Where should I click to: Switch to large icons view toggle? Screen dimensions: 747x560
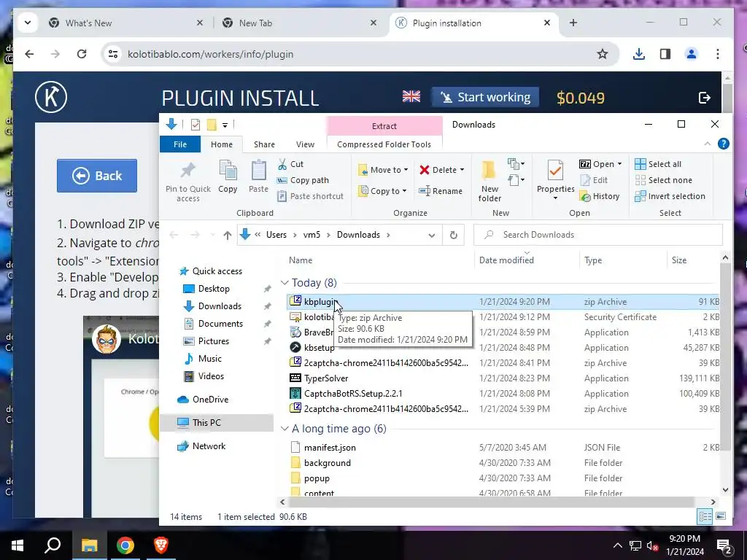coord(721,516)
